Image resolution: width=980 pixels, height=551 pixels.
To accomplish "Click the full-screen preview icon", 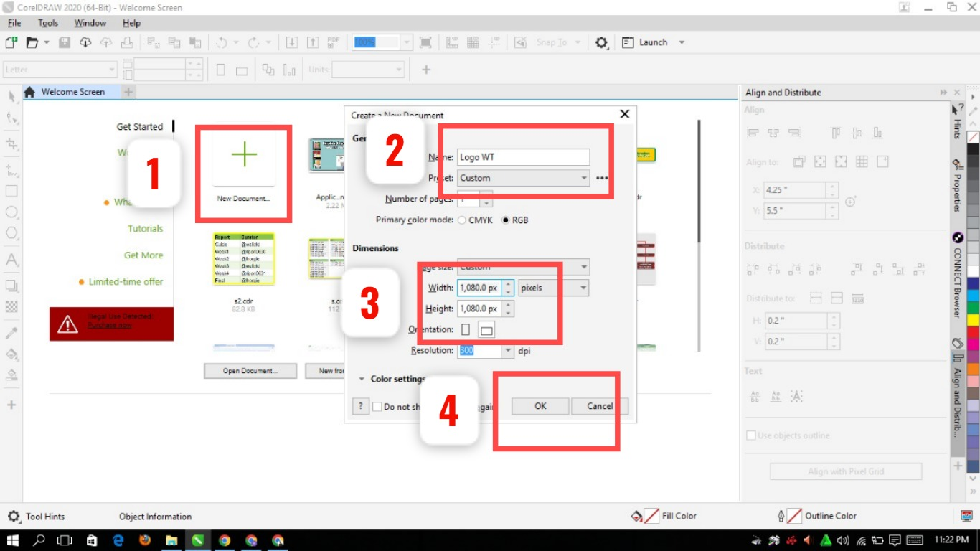I will tap(425, 42).
